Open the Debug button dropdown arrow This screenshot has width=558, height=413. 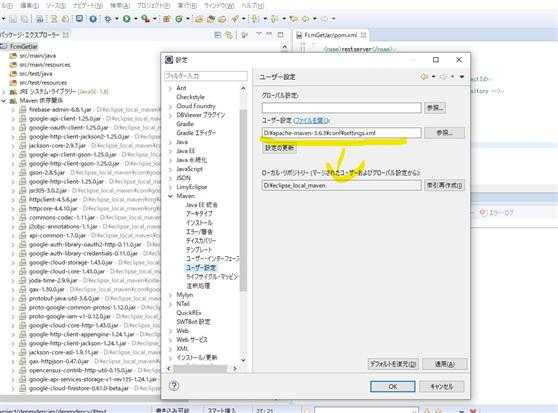coord(116,19)
